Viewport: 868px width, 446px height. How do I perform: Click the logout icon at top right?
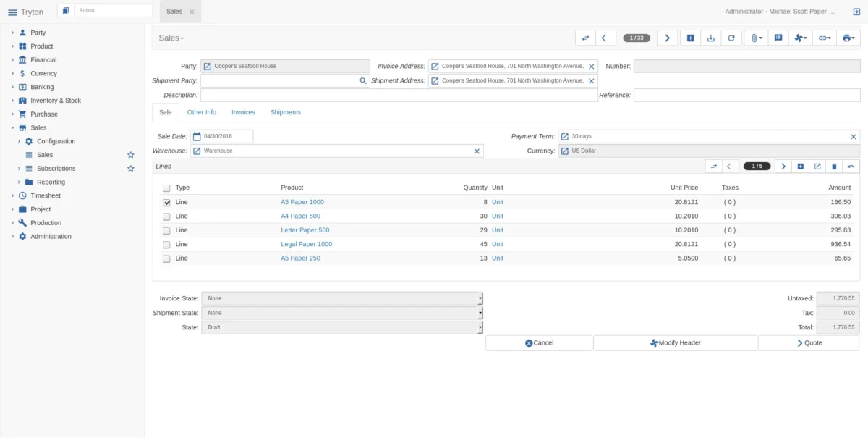click(855, 12)
